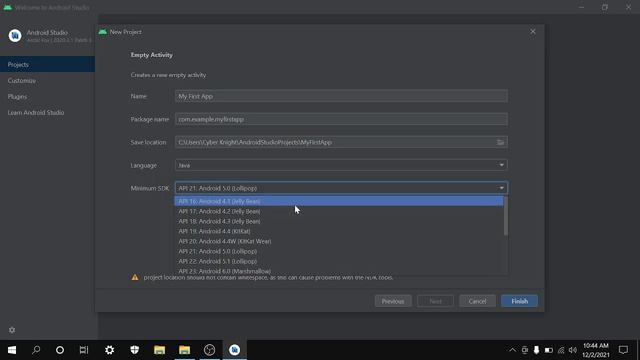640x360 pixels.
Task: Go back with Previous button
Action: [393, 301]
